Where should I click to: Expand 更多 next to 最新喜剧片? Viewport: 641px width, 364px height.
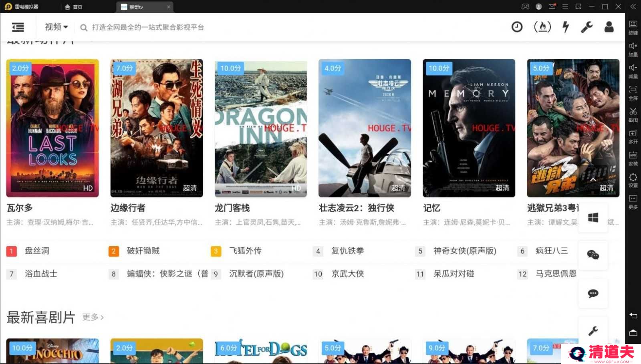[93, 317]
